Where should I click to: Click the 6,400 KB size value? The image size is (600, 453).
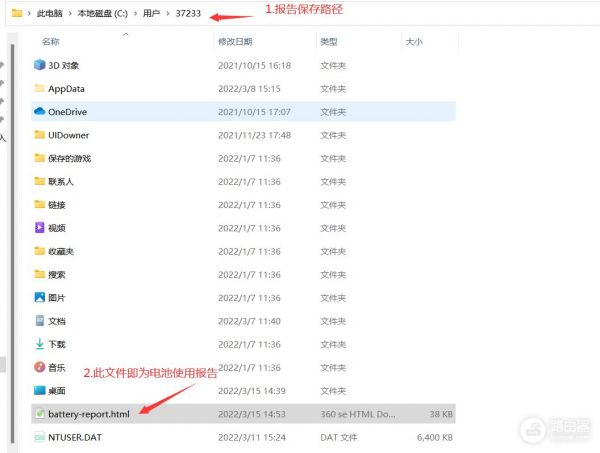pos(435,437)
